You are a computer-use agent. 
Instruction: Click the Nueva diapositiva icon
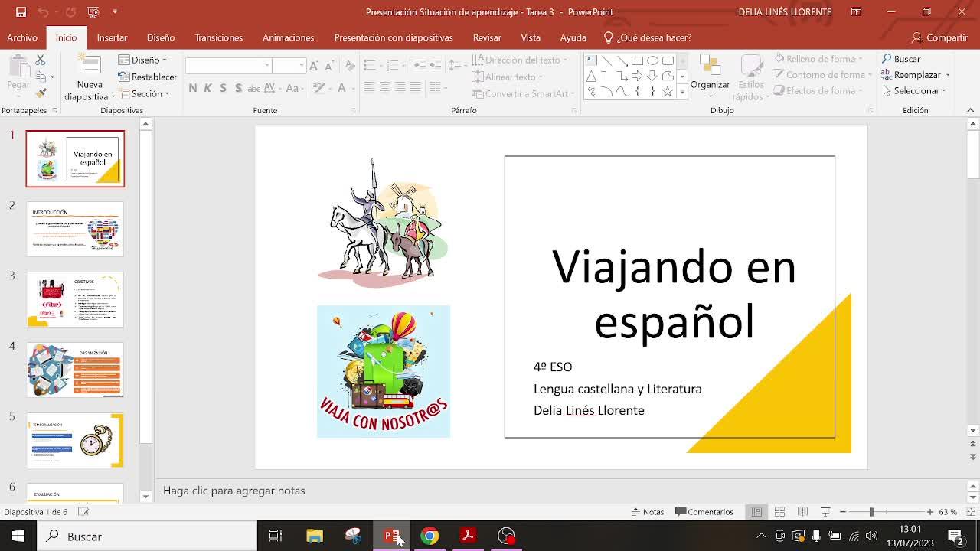pyautogui.click(x=90, y=67)
